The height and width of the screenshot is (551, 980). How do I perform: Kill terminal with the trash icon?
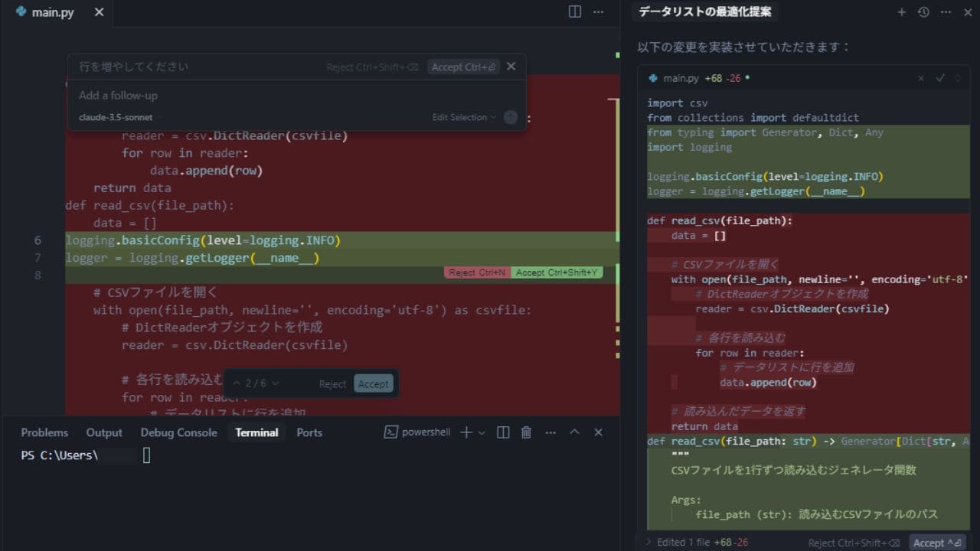pyautogui.click(x=526, y=432)
